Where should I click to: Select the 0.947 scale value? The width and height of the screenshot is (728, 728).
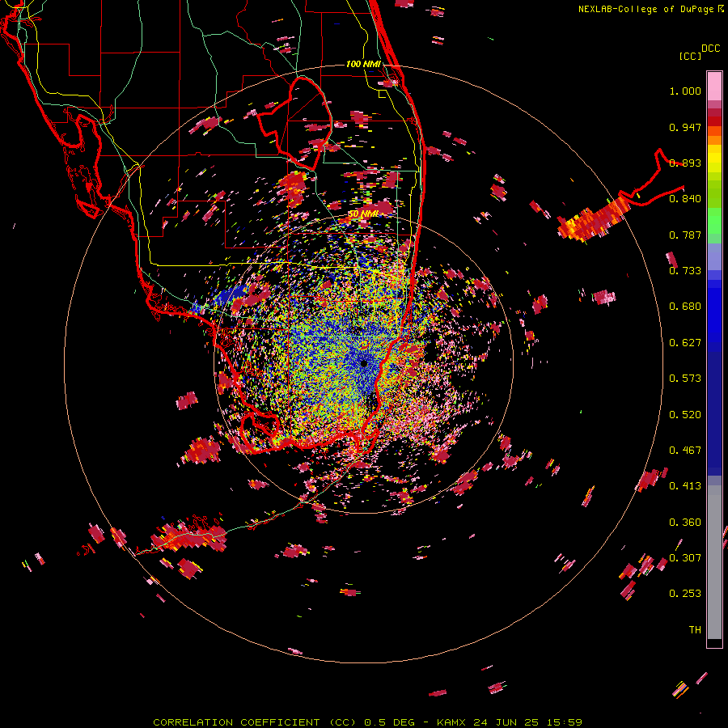point(685,127)
